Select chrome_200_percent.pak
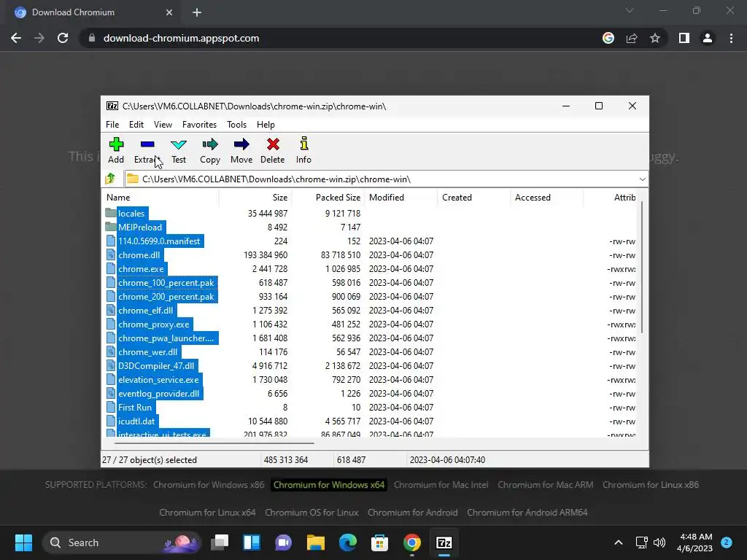 click(166, 297)
